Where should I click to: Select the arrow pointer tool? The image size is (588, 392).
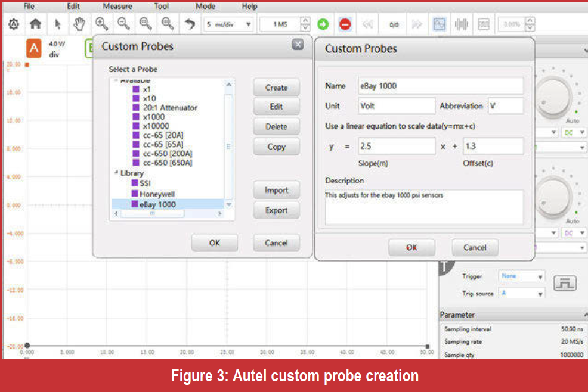(x=58, y=24)
